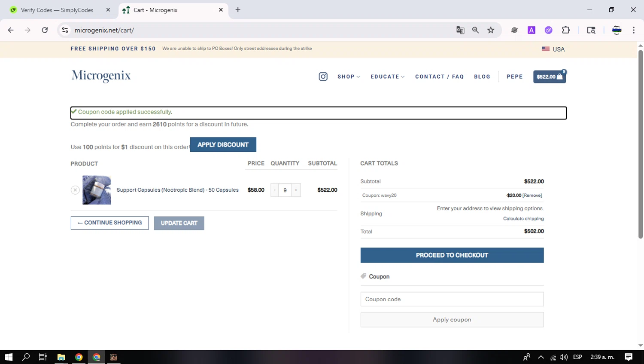Expand the SHOP menu
This screenshot has height=364, width=644.
[x=349, y=76]
